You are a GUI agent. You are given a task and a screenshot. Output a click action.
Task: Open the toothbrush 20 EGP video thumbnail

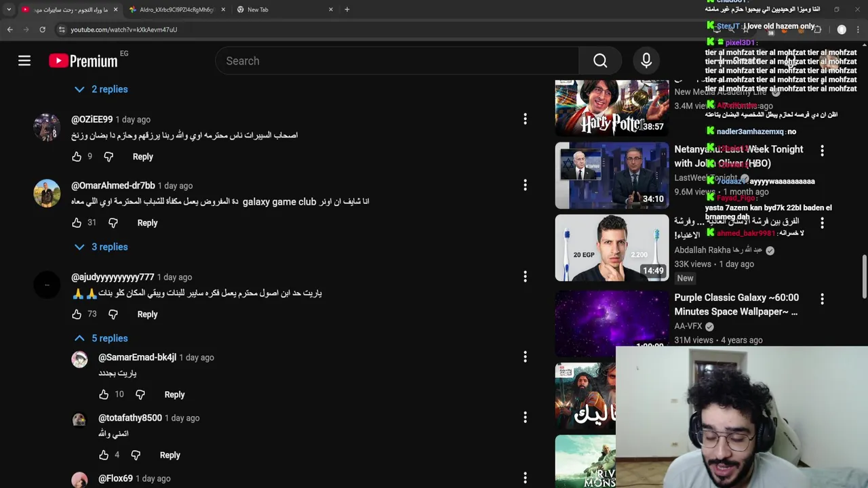pos(612,248)
